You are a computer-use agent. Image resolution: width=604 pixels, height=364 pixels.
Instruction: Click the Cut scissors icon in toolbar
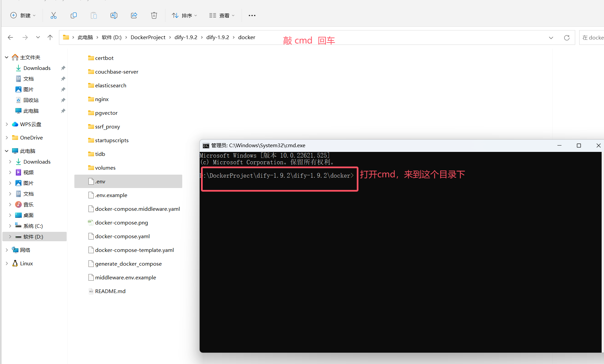54,15
